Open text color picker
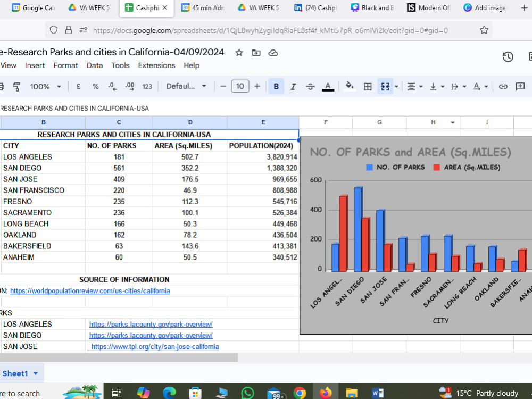The image size is (532, 399). click(x=328, y=87)
